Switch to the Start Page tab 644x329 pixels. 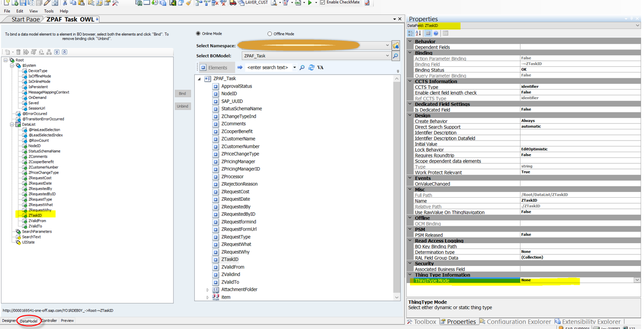pos(25,19)
